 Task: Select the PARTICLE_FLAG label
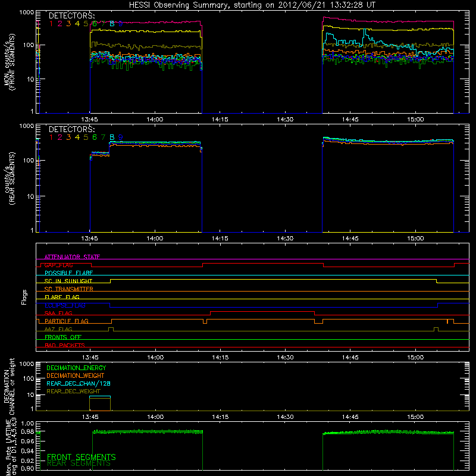[67, 321]
